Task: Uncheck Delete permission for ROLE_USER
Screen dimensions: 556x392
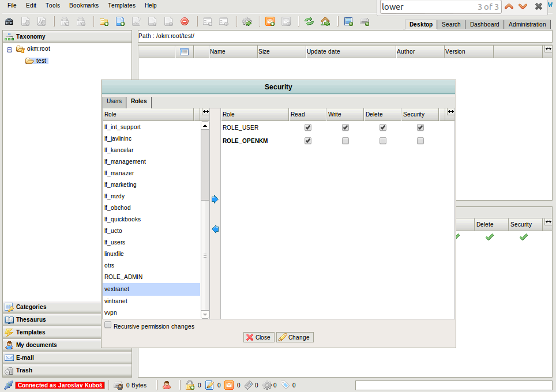Action: click(383, 127)
